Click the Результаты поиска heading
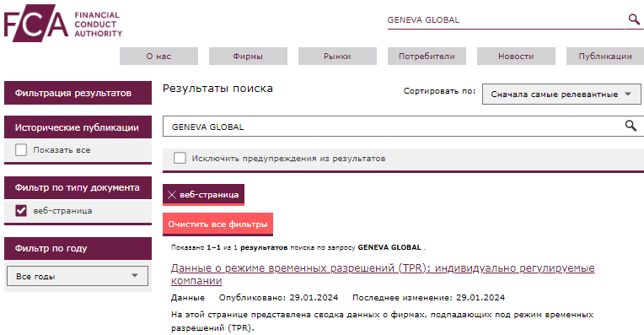The height and width of the screenshot is (335, 644). tap(217, 89)
